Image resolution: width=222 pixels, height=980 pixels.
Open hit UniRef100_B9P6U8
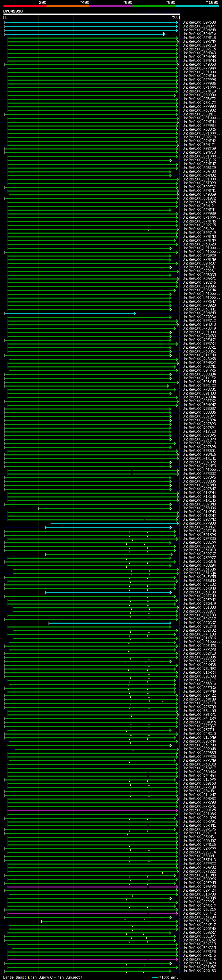pos(199,23)
